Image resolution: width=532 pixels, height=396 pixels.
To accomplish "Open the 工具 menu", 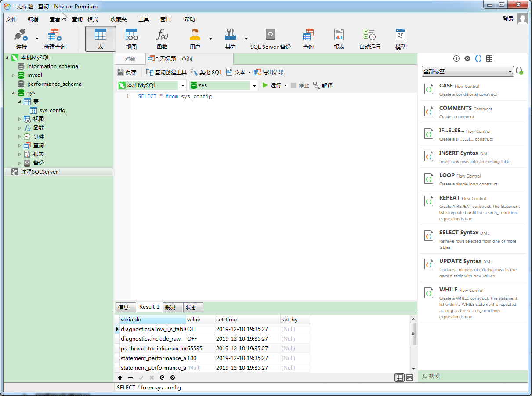I will pyautogui.click(x=144, y=19).
